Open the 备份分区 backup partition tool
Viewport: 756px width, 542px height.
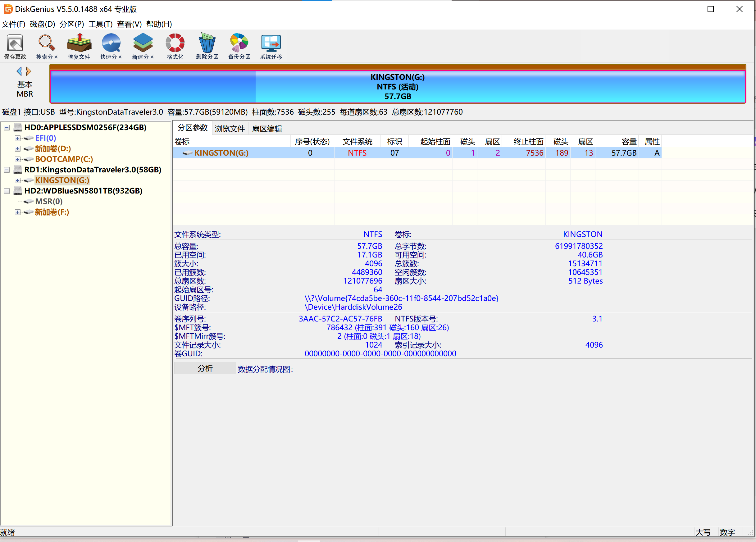(239, 43)
